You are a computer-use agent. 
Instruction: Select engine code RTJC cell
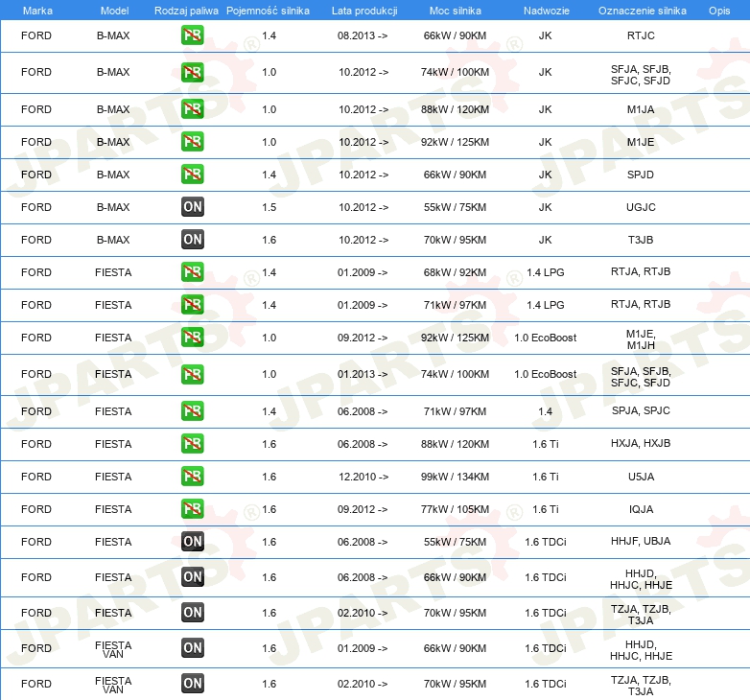click(x=641, y=35)
